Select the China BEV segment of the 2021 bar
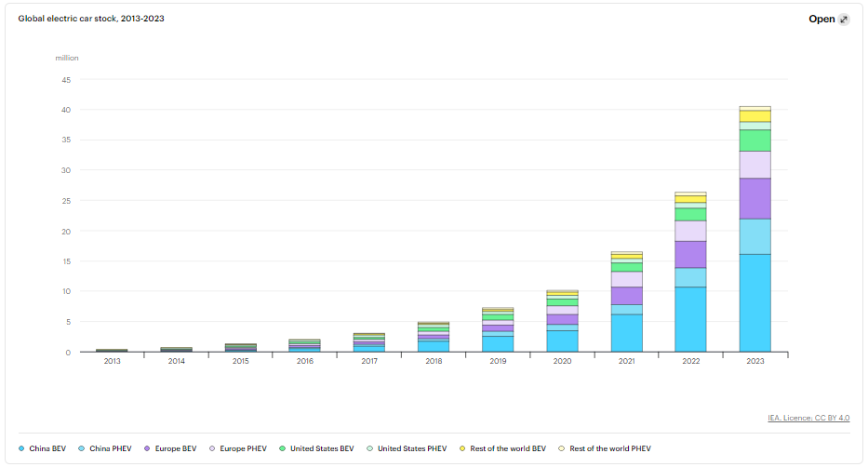 click(x=626, y=333)
